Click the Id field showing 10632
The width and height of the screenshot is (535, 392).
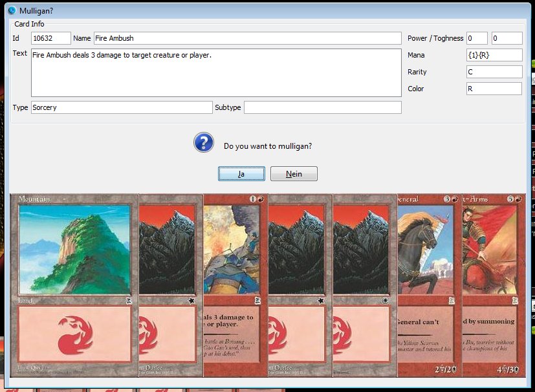point(51,38)
